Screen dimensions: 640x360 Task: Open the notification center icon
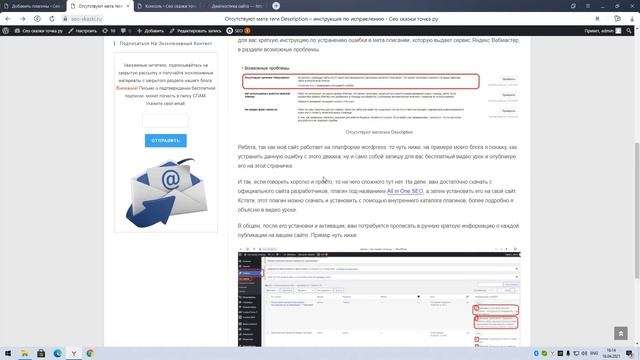point(629,353)
